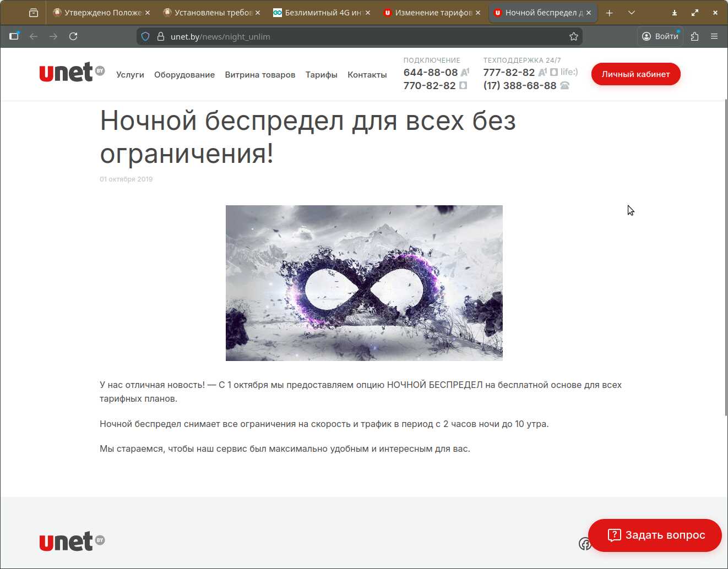Click the 'Личный кабинет' button
The width and height of the screenshot is (728, 569).
[636, 74]
